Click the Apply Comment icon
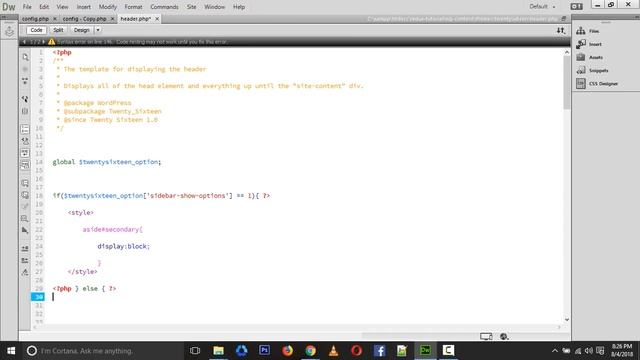640x360 pixels. click(25, 183)
